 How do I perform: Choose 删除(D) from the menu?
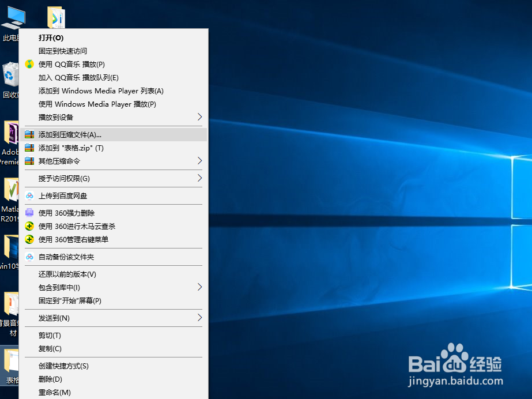click(114, 379)
